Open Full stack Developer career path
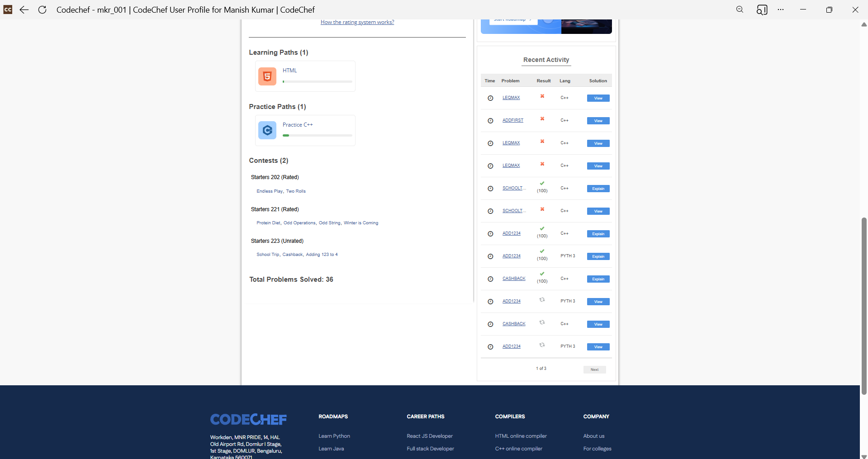Screen dimensions: 868x459 (x=430, y=449)
